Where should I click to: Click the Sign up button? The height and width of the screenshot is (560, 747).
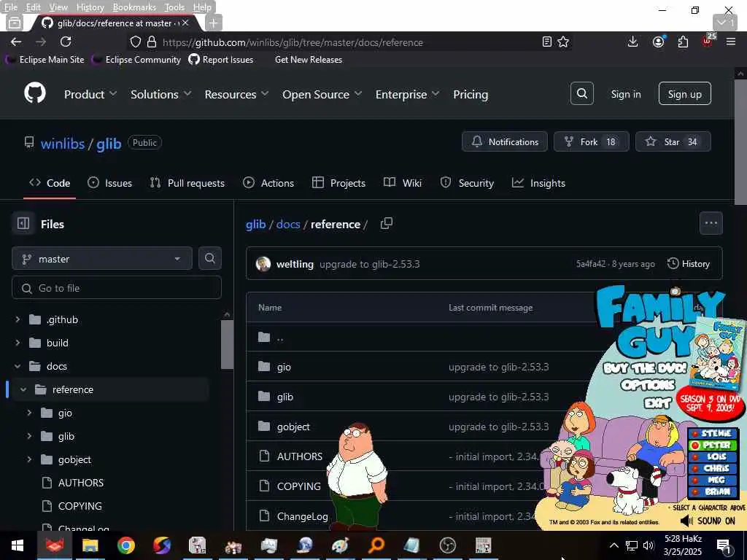(x=684, y=94)
